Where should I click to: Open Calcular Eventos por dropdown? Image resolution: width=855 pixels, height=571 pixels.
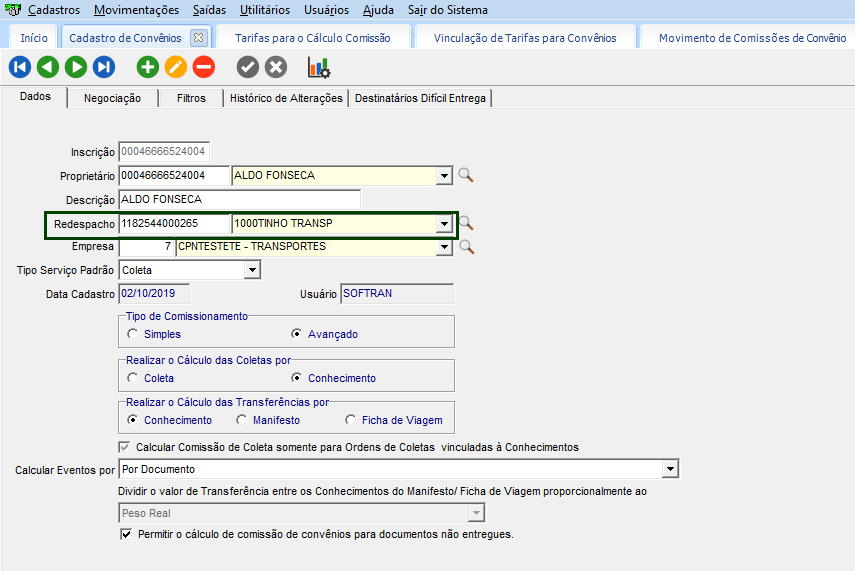point(670,468)
